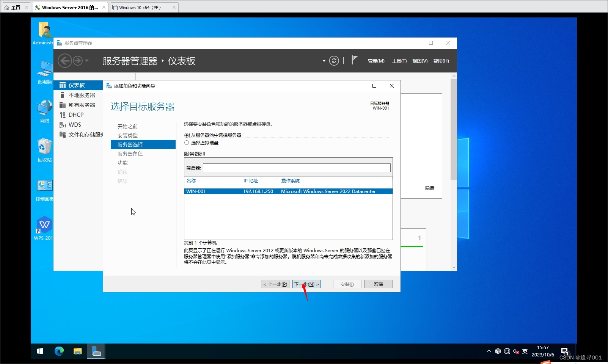Open the 工具(T) menu
The width and height of the screenshot is (608, 364).
(399, 61)
